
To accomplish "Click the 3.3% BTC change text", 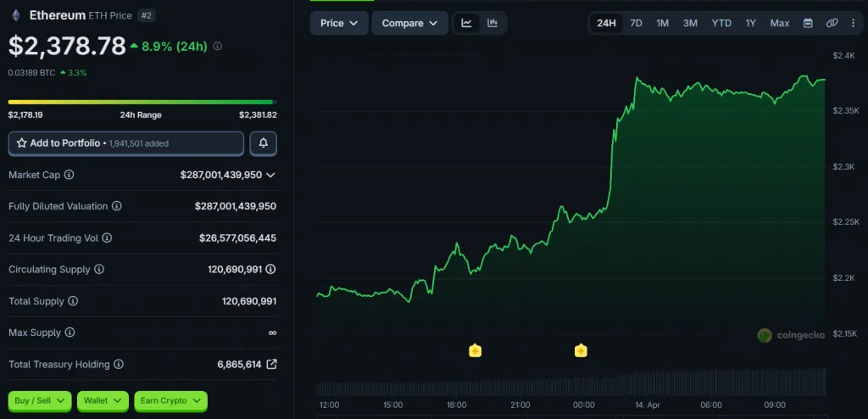I will pos(77,73).
